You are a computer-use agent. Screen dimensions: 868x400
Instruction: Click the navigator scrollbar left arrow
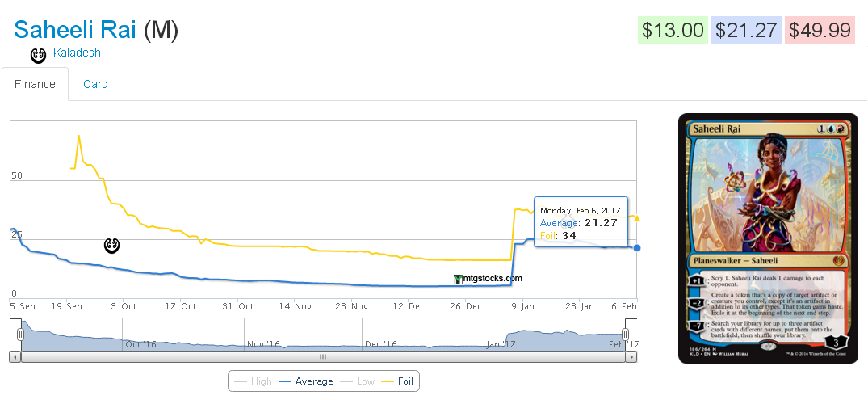click(x=15, y=357)
